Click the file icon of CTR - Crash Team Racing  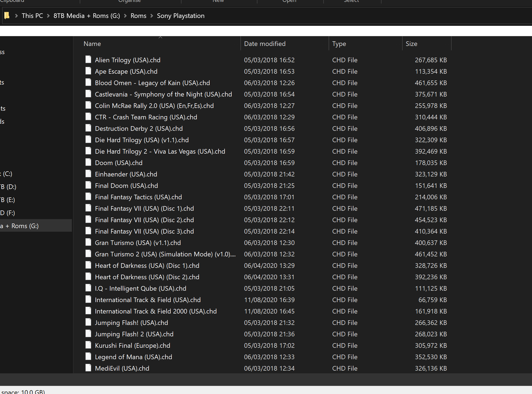(x=88, y=117)
